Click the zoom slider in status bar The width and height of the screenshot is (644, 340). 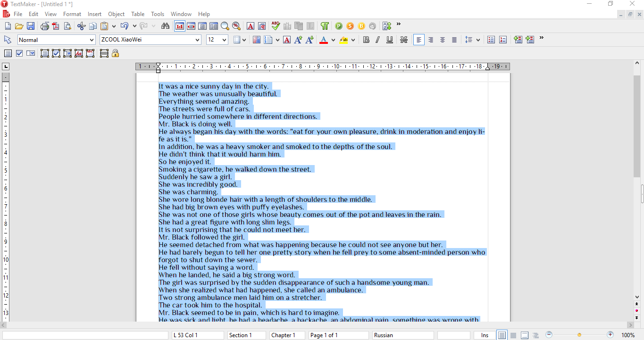pyautogui.click(x=579, y=335)
